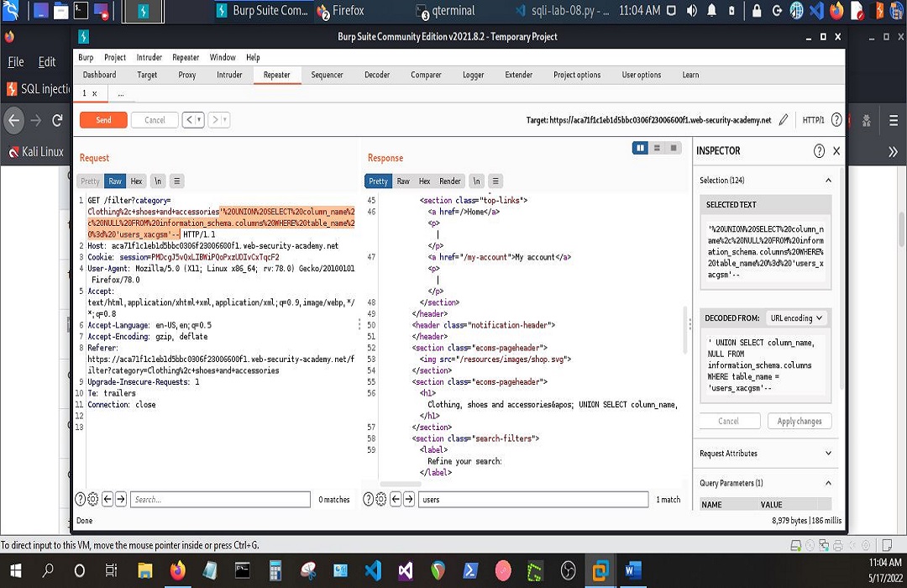This screenshot has width=907, height=588.
Task: Open Repeater help next to HTTP/1
Action: point(836,120)
